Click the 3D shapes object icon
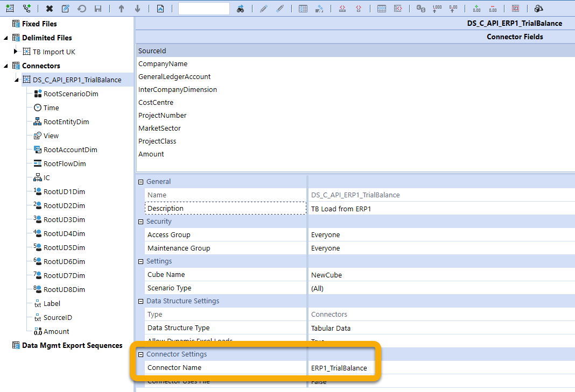The height and width of the screenshot is (392, 575). coord(538,9)
